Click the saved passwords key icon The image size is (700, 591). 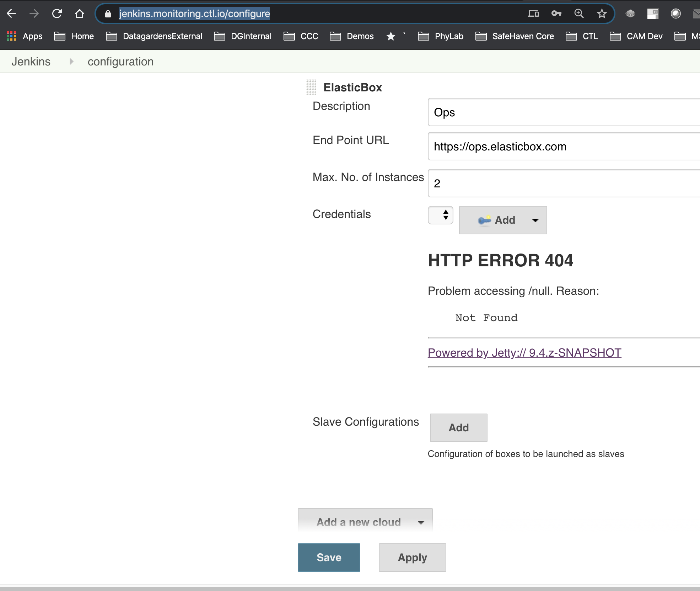[556, 14]
